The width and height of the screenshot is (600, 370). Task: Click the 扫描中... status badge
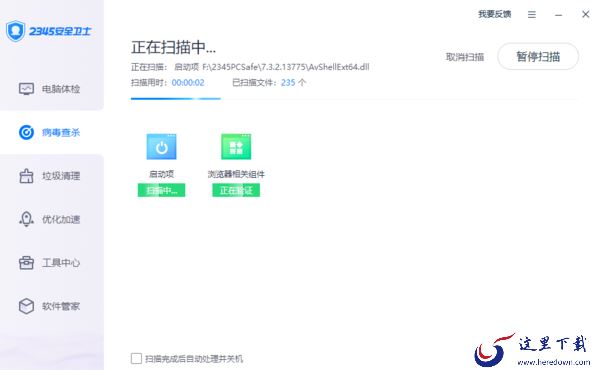pyautogui.click(x=161, y=190)
